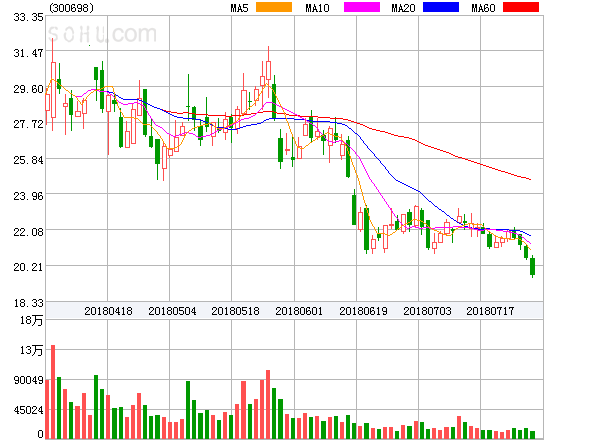Image resolution: width=600 pixels, height=440 pixels.
Task: Click the 45024 volume axis label
Action: pyautogui.click(x=28, y=411)
